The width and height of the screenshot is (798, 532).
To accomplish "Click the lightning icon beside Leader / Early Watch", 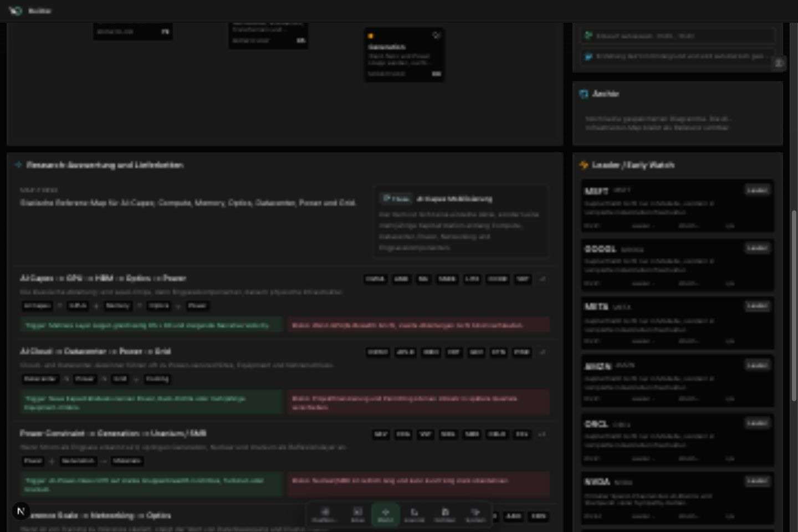I will [584, 165].
